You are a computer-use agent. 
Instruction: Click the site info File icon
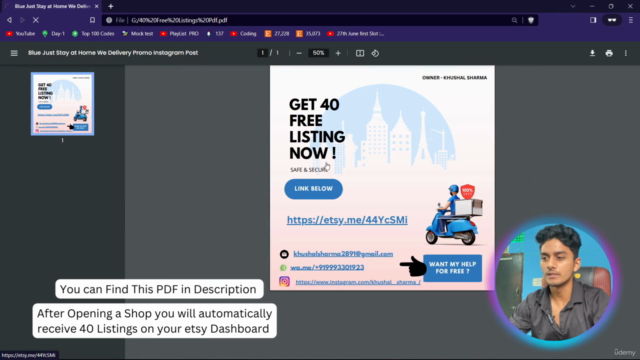[109, 20]
